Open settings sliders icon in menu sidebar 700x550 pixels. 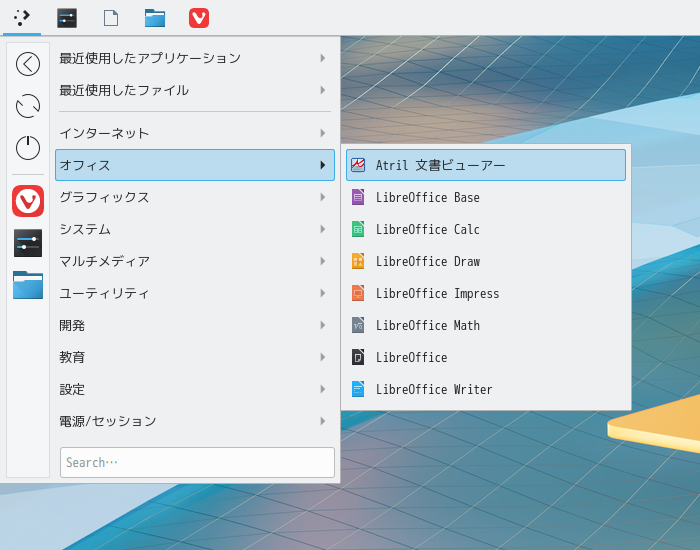click(28, 243)
